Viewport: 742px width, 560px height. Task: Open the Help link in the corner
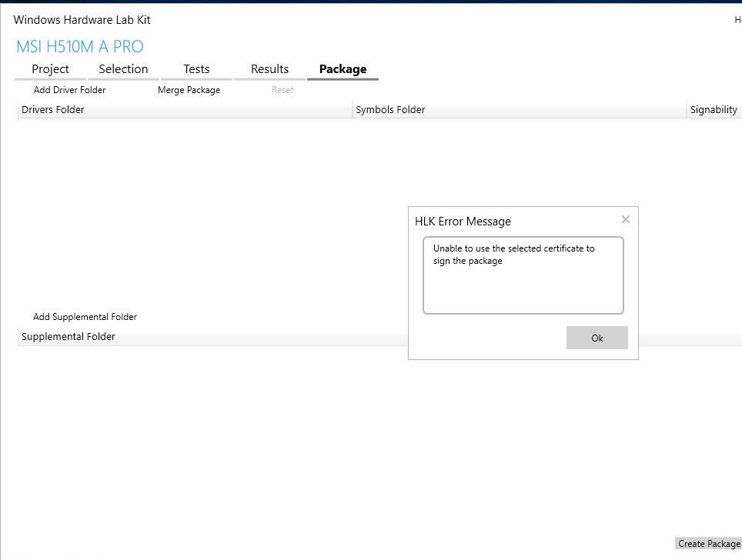tap(737, 19)
